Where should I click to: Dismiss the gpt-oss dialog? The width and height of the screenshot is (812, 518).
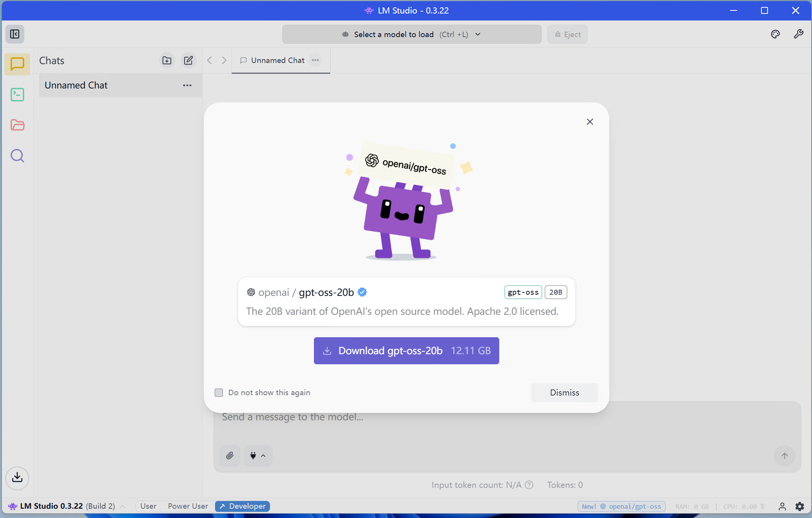(564, 392)
